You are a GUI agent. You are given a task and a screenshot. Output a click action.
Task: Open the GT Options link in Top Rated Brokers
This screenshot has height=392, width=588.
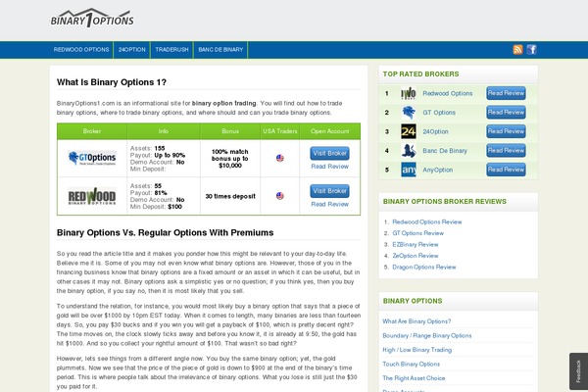439,113
